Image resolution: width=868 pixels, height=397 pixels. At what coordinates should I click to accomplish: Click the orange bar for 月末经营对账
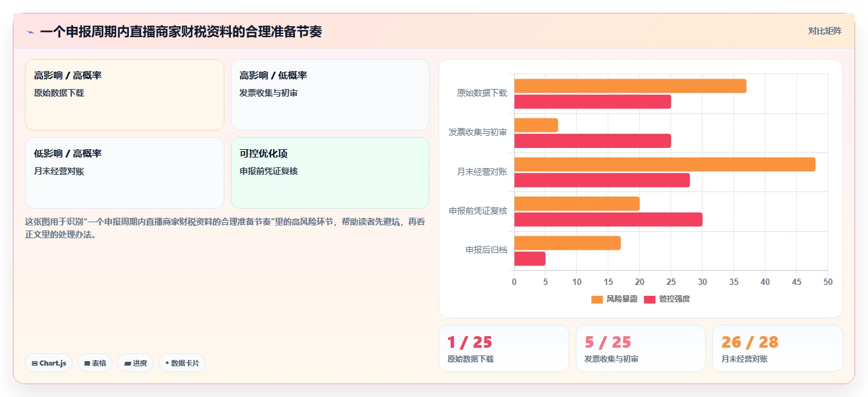[x=665, y=165]
